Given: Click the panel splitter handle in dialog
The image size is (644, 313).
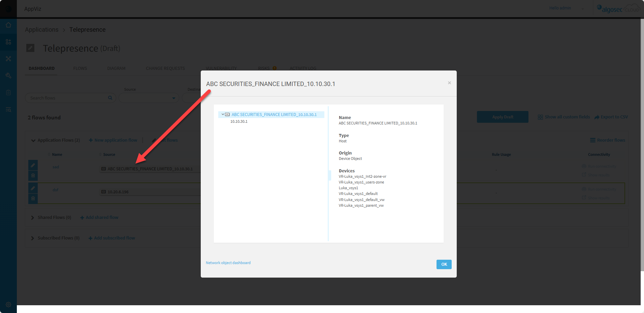Looking at the screenshot, I should pos(329,175).
